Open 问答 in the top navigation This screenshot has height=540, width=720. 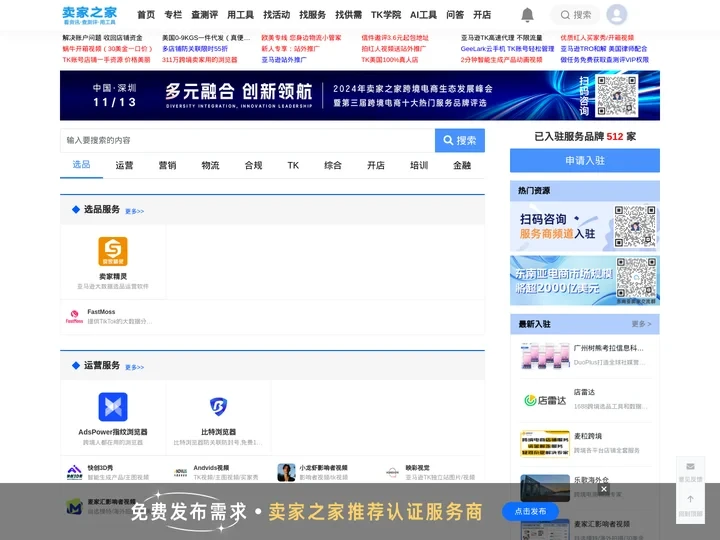(x=455, y=15)
